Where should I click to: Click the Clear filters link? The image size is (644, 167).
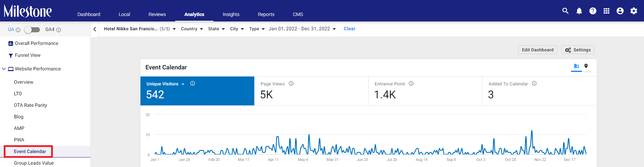click(349, 29)
